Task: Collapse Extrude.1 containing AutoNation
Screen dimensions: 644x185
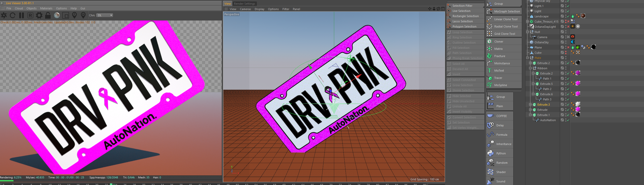Action: tap(530, 115)
